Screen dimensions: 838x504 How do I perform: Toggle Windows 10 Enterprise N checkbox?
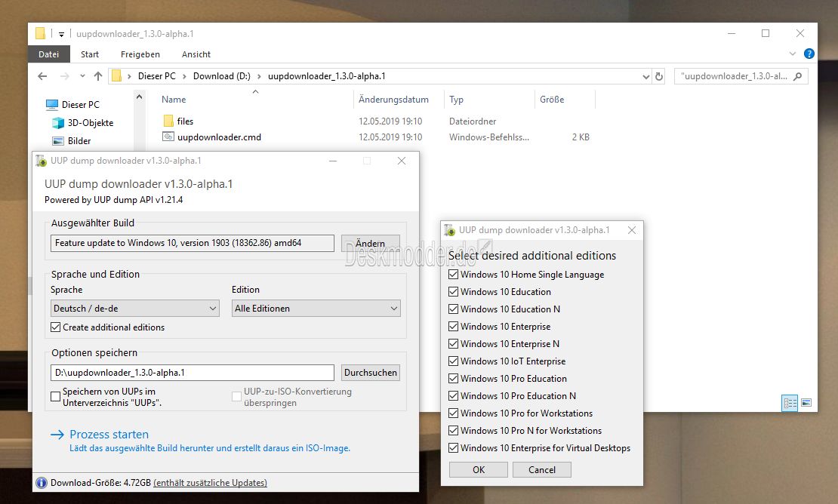453,344
